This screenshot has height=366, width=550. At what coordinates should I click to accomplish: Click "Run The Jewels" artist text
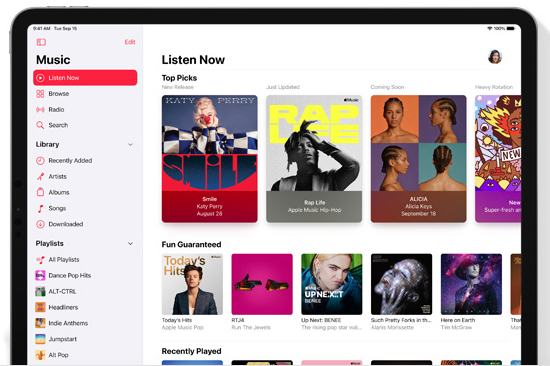(x=251, y=327)
